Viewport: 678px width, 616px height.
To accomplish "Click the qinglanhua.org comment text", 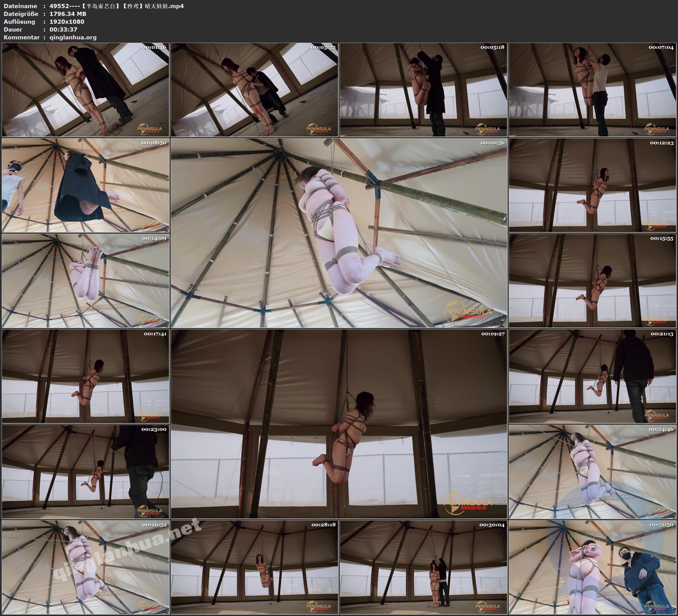I will (x=73, y=37).
